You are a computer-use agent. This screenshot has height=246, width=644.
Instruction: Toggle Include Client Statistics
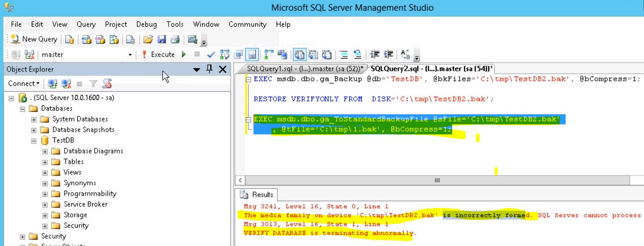tap(282, 55)
